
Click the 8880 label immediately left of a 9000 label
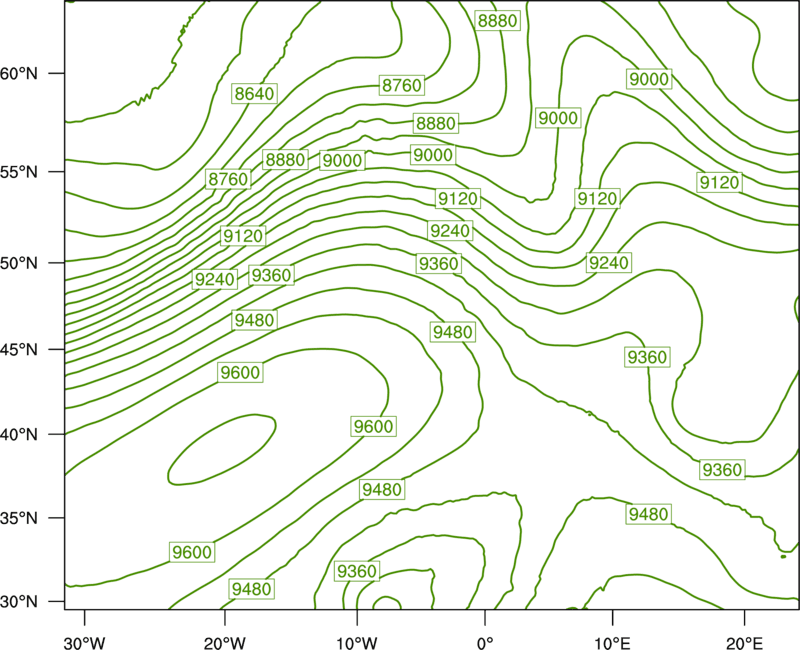pyautogui.click(x=285, y=160)
